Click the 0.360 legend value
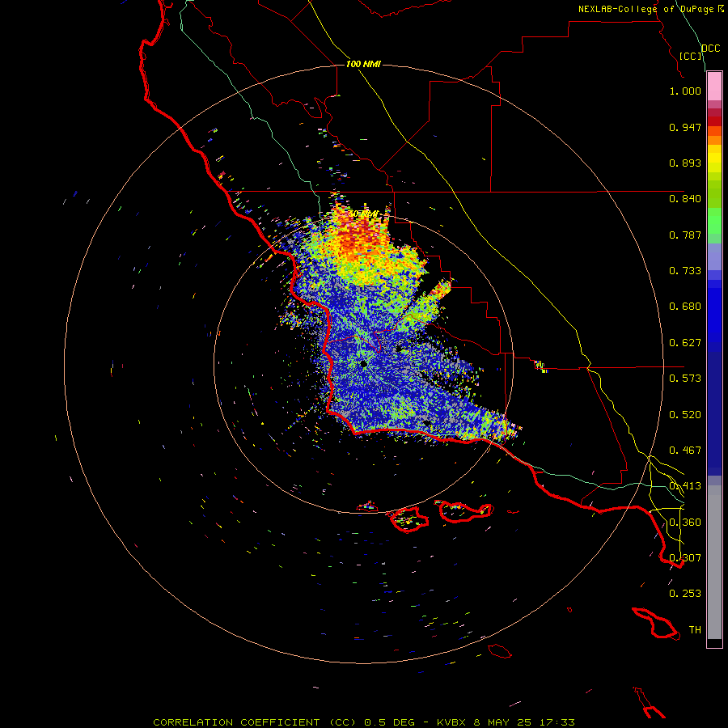 pos(685,523)
